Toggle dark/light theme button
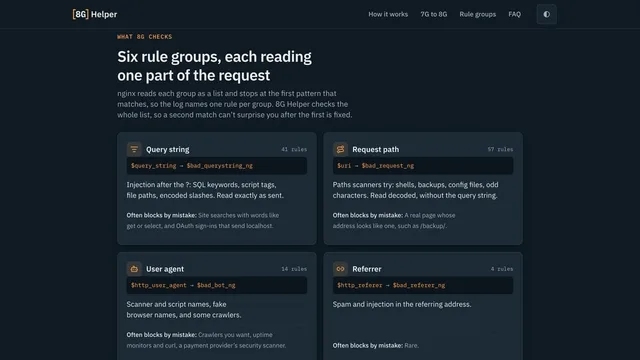The width and height of the screenshot is (640, 360). click(547, 14)
